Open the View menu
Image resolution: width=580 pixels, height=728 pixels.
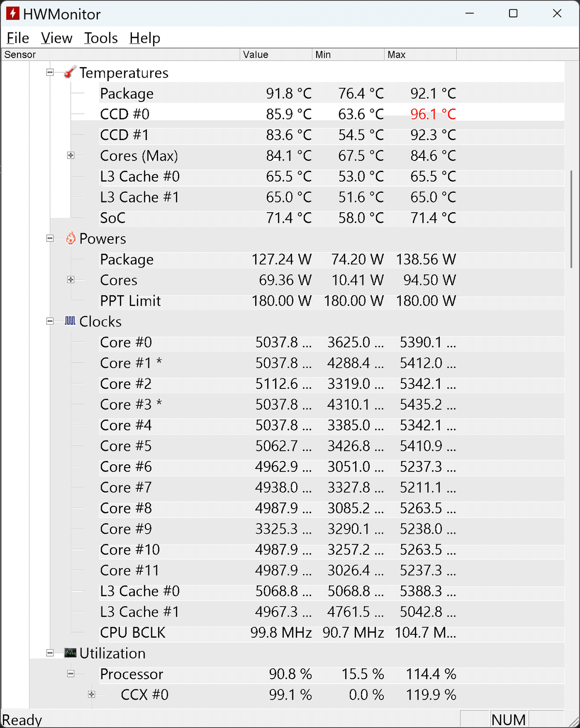[x=57, y=38]
